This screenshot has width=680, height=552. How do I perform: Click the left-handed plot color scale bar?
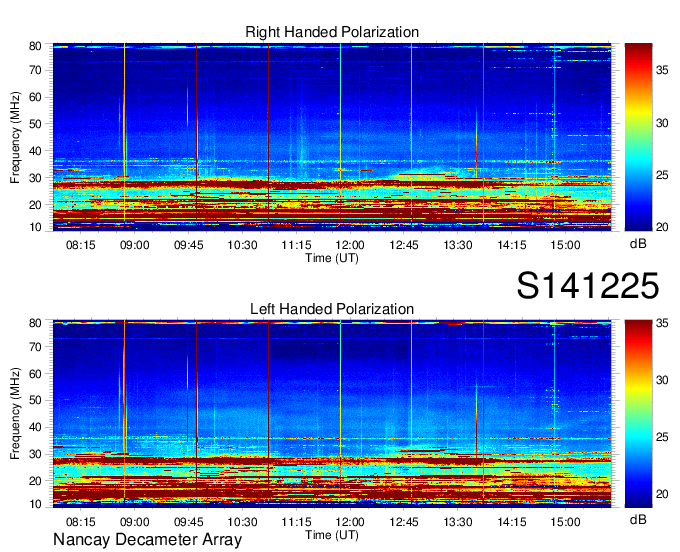click(638, 414)
